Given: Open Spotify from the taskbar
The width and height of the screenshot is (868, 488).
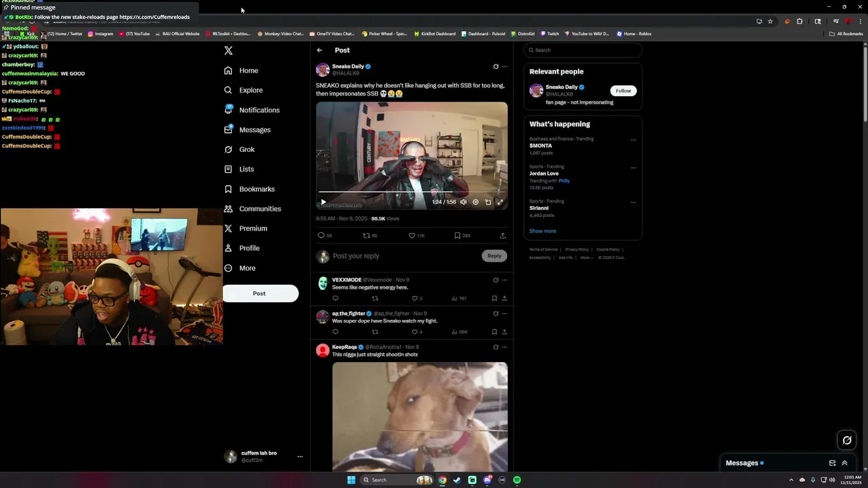Looking at the screenshot, I should (517, 480).
